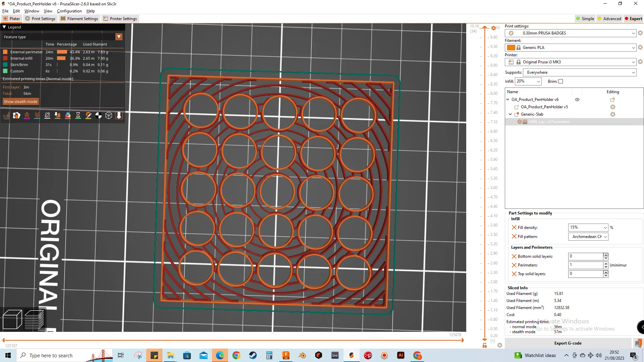This screenshot has width=644, height=362.
Task: Collapse the Generic-Slab tree item
Action: click(x=511, y=114)
